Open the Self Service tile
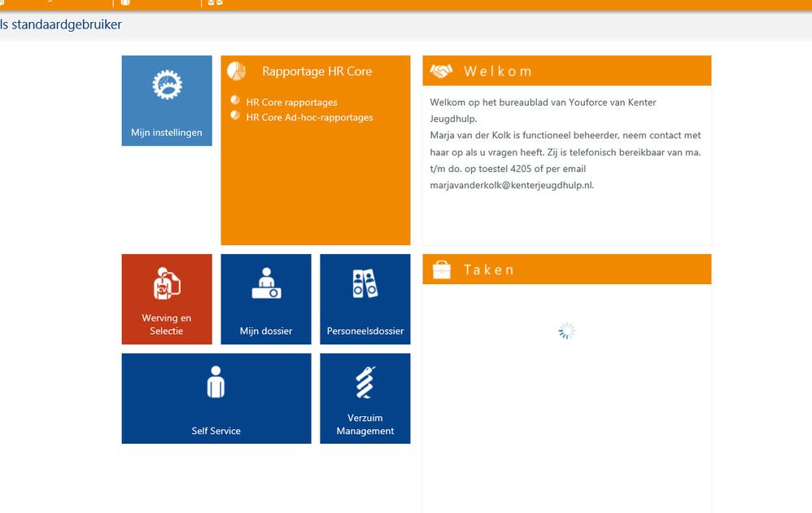812x513 pixels. [x=216, y=398]
